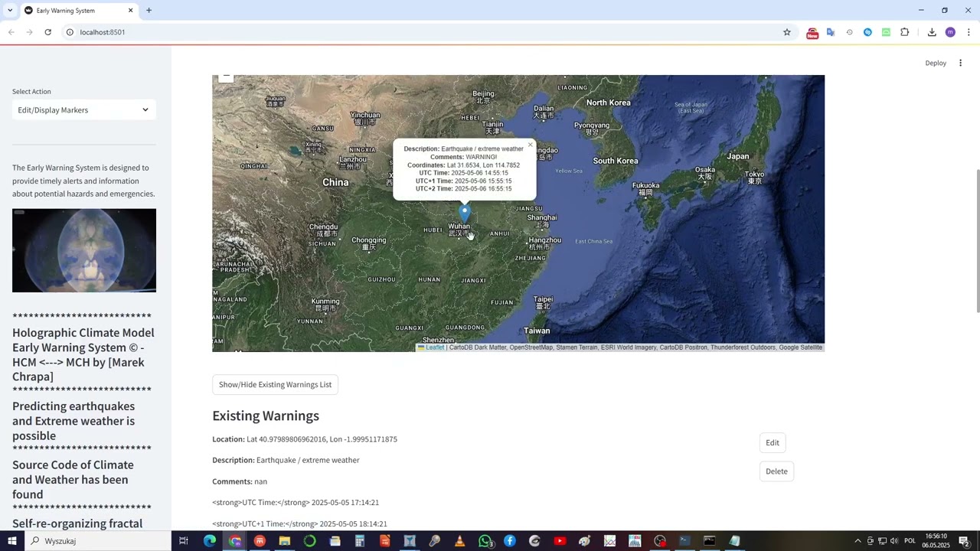
Task: Open the Chrome three-dot menu
Action: point(969,32)
